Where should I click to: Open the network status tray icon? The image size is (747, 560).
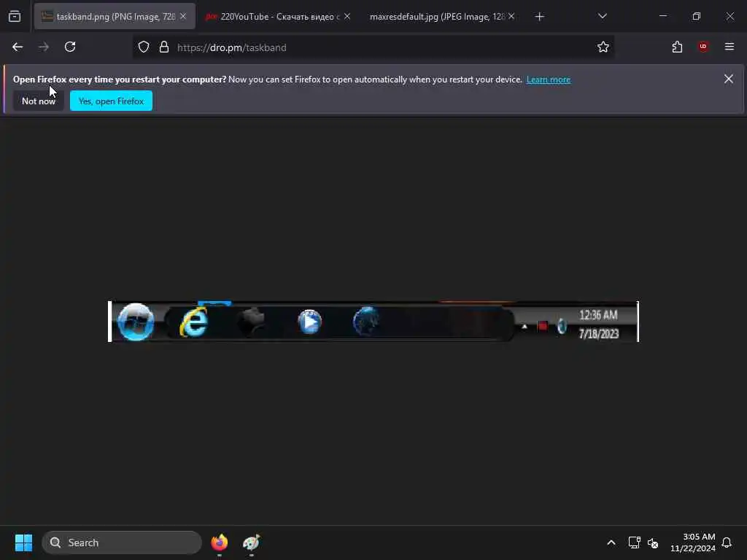[634, 542]
